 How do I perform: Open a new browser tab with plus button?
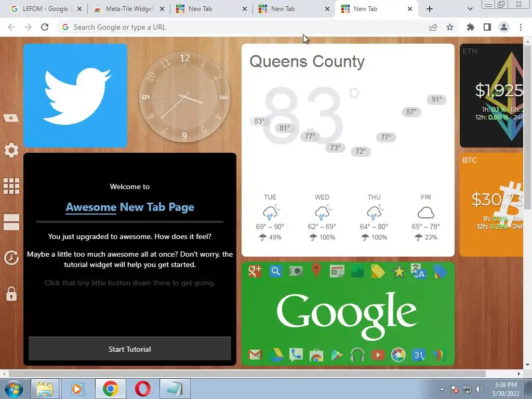(430, 9)
